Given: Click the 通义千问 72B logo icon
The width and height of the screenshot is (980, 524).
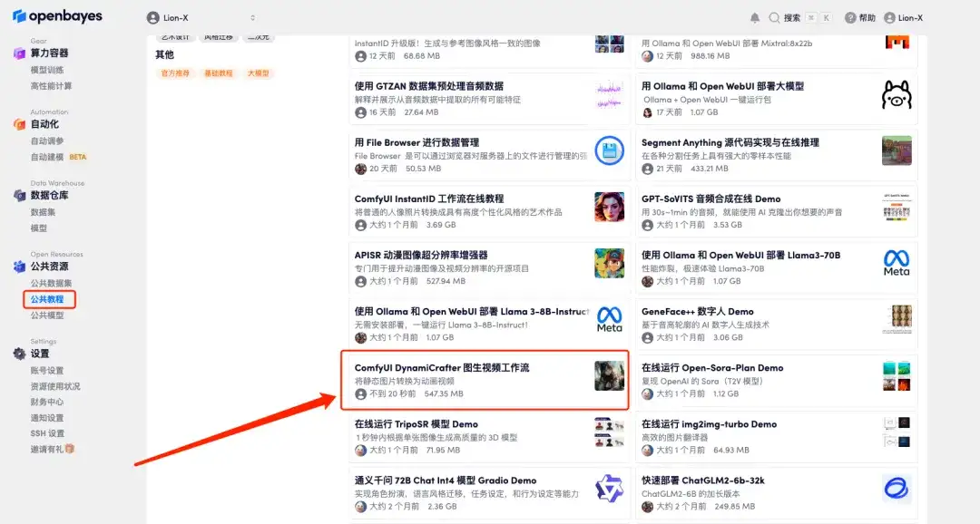Looking at the screenshot, I should pos(610,489).
